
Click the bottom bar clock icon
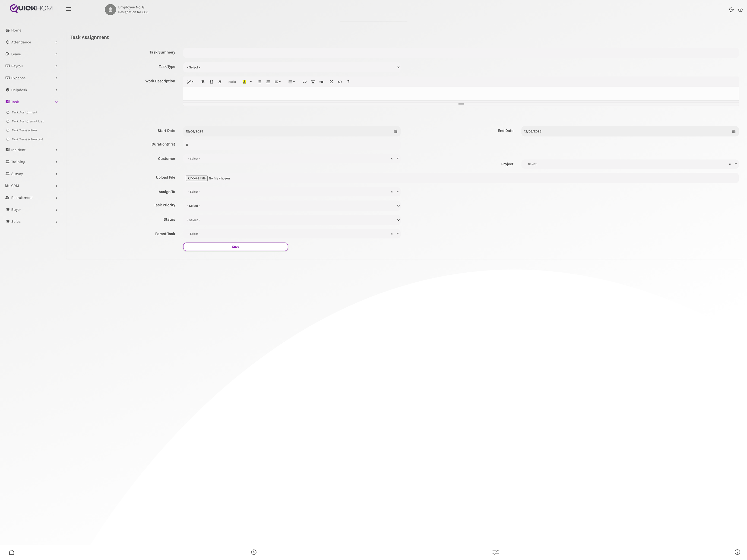[x=254, y=552]
